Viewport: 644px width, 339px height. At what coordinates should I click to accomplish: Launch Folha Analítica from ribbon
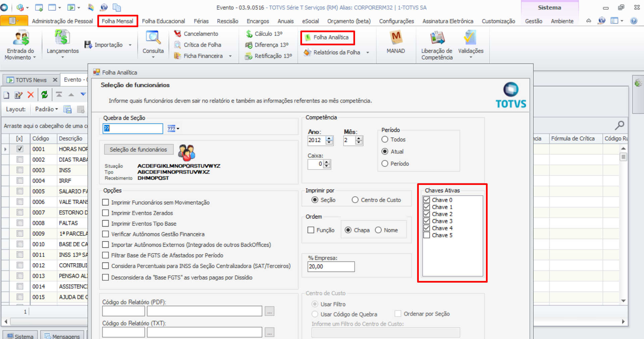(x=328, y=37)
